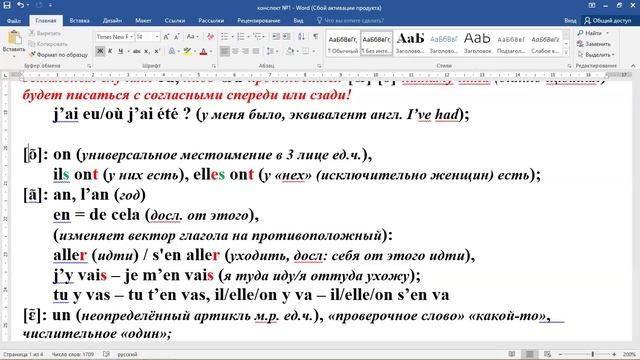Screen dimensions: 640x360
Task: Clear all formatting with eraser icon
Action: pyautogui.click(x=211, y=37)
